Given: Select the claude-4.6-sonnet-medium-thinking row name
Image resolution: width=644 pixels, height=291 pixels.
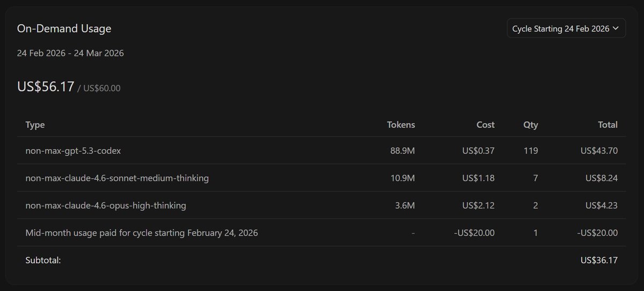Looking at the screenshot, I should [x=117, y=178].
